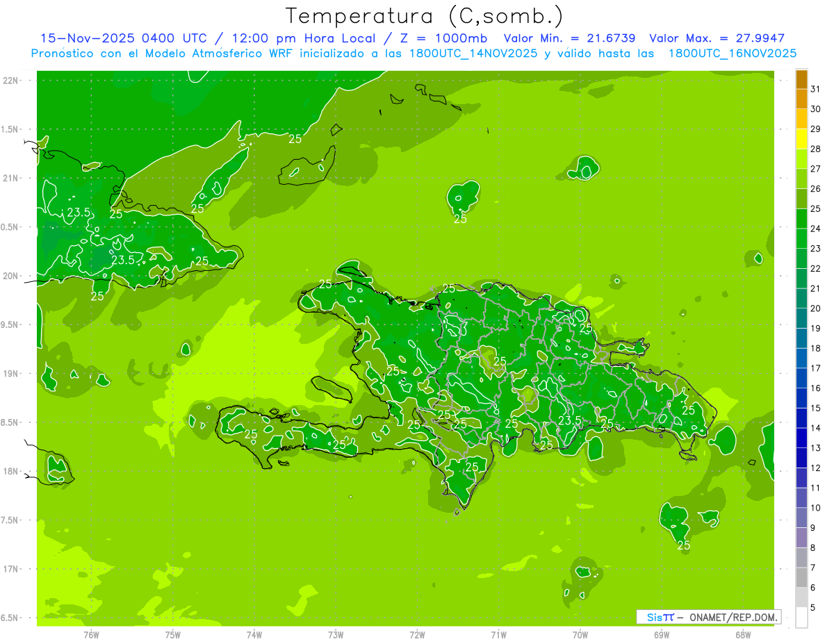
Task: Click the 1.5N latitude axis label
Action: point(10,129)
